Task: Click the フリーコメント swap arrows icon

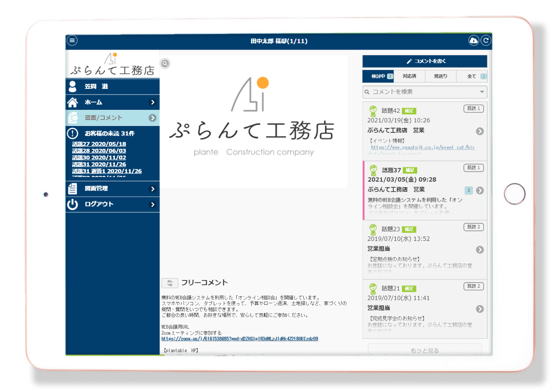Action: [170, 283]
